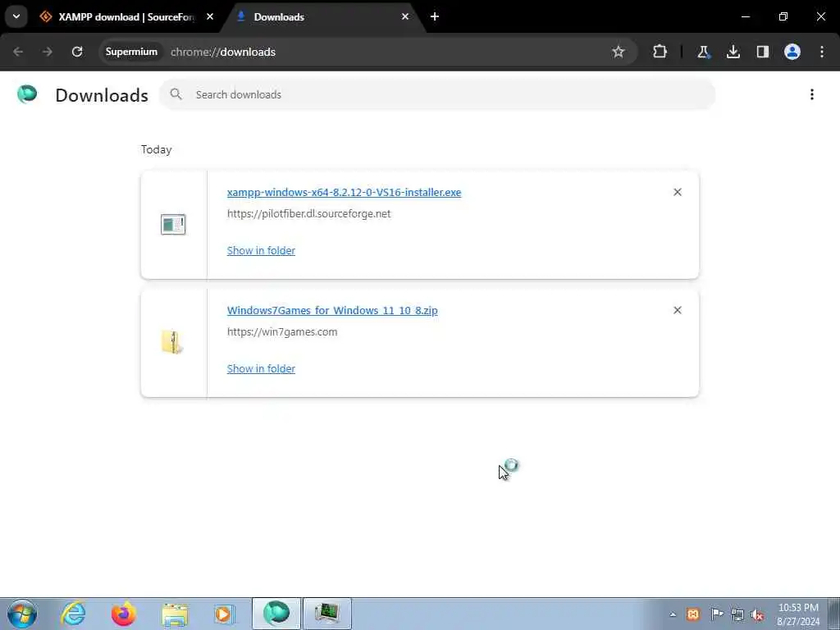
Task: Open Action Center flag icon
Action: (717, 614)
